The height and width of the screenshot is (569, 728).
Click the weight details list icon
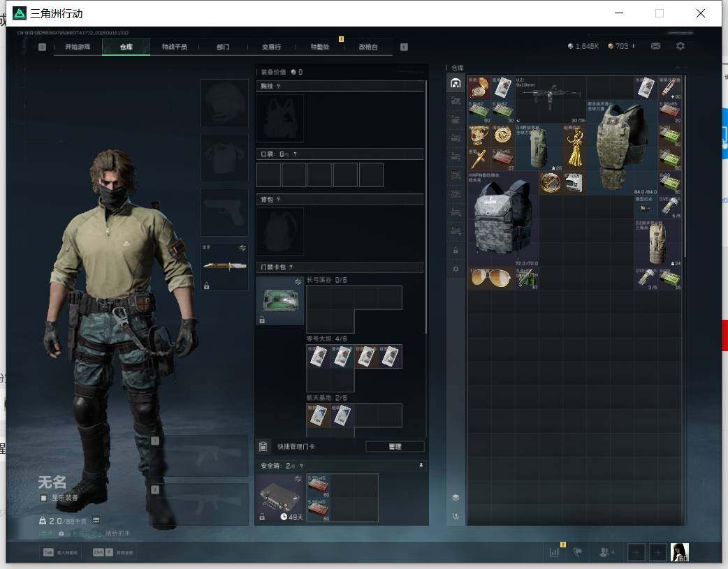pyautogui.click(x=96, y=520)
